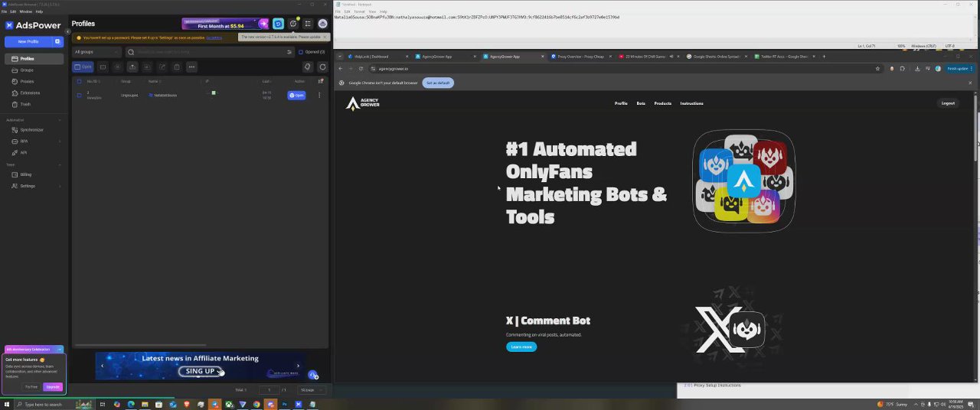The image size is (980, 410).
Task: Open Products in AgencyGrower nav
Action: pyautogui.click(x=663, y=103)
